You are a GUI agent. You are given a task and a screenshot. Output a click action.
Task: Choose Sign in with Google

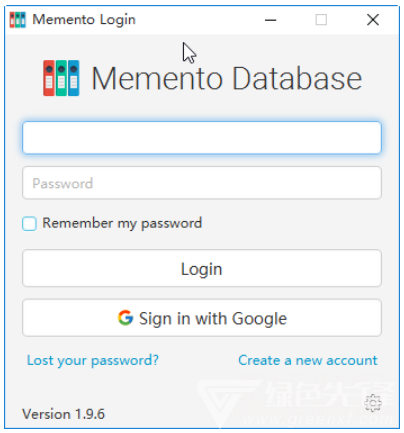(x=202, y=318)
